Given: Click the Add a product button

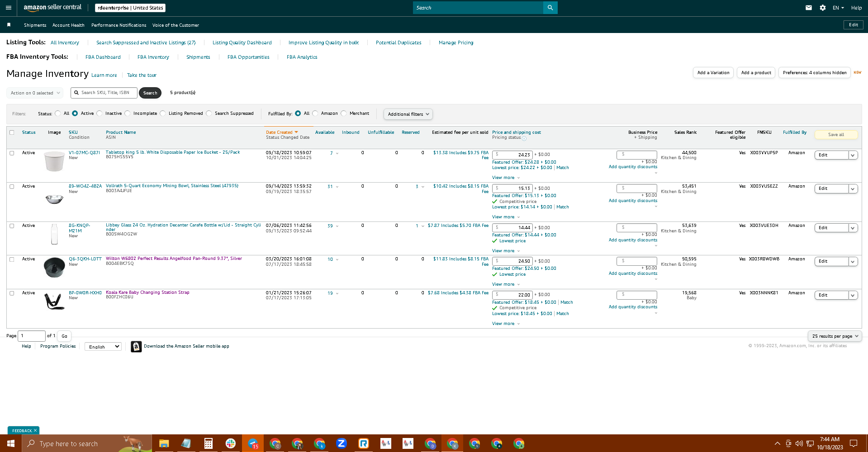Looking at the screenshot, I should [756, 73].
